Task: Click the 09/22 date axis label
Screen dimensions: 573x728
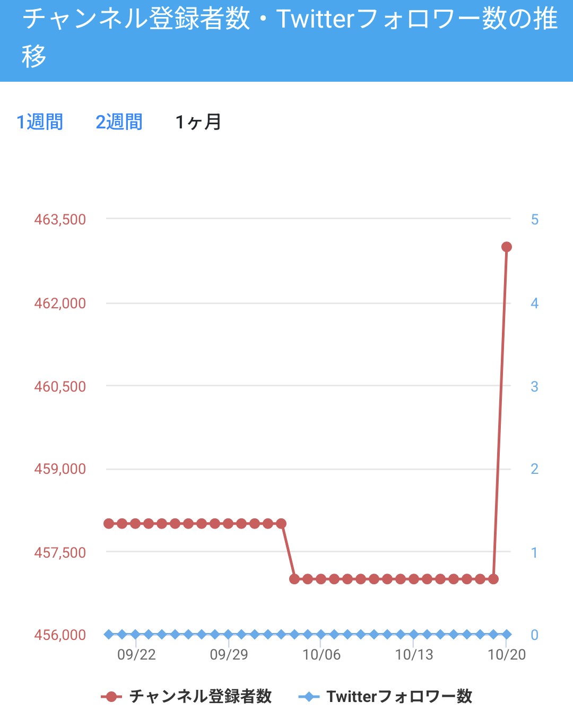Action: coord(136,655)
